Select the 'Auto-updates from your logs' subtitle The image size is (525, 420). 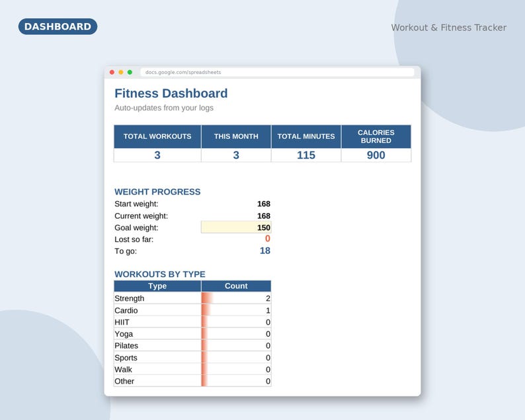click(x=164, y=108)
